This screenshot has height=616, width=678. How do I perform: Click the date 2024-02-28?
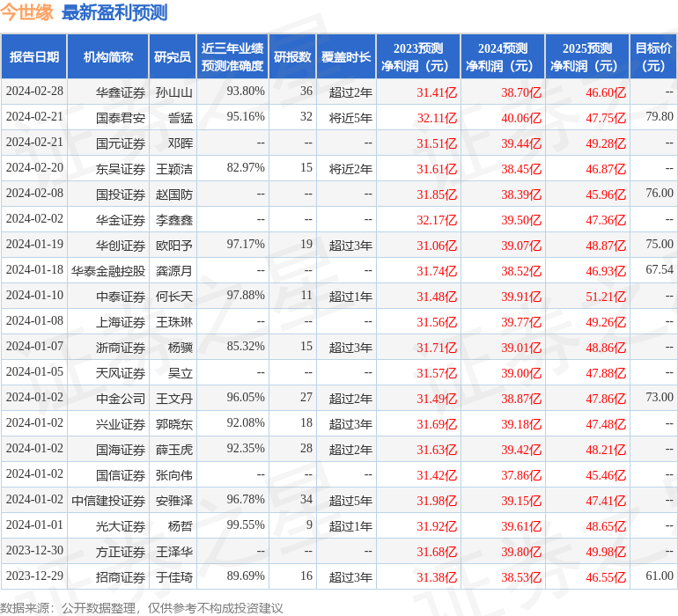pos(34,92)
